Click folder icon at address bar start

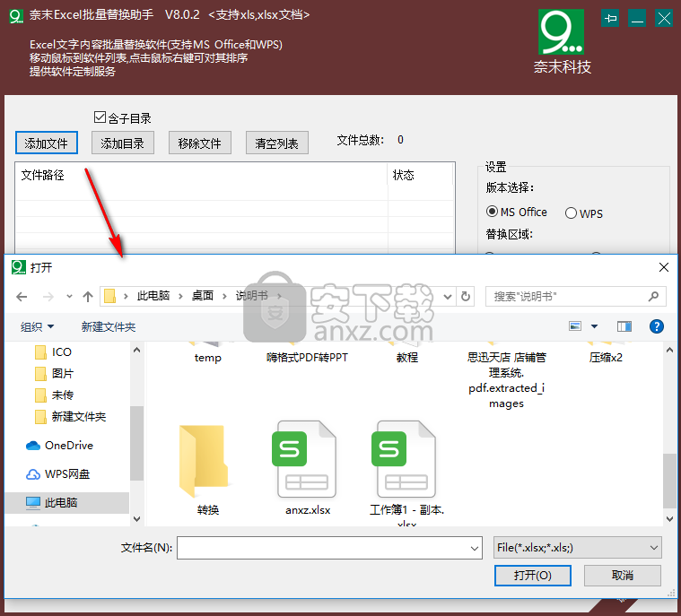click(x=109, y=297)
